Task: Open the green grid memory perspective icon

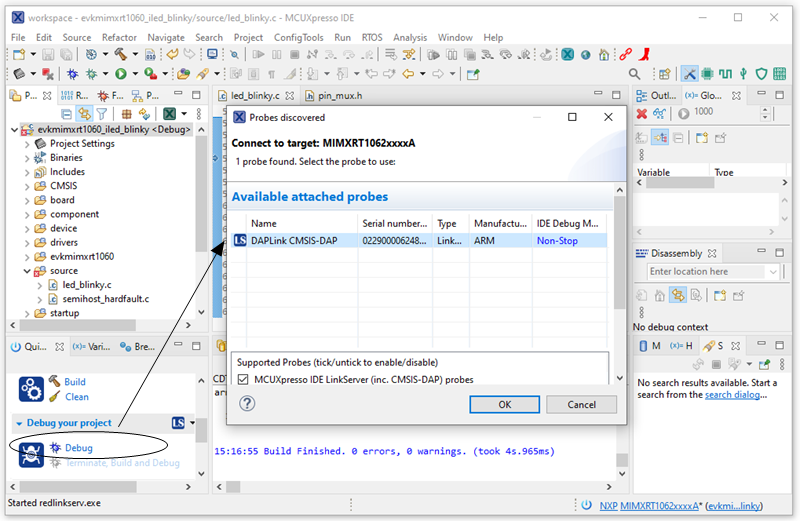Action: tap(780, 74)
